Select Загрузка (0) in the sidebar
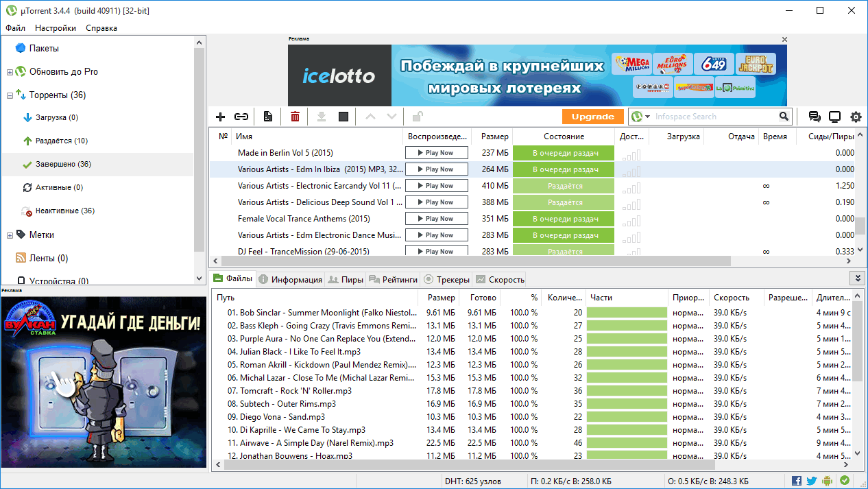This screenshot has height=489, width=868. pos(57,117)
